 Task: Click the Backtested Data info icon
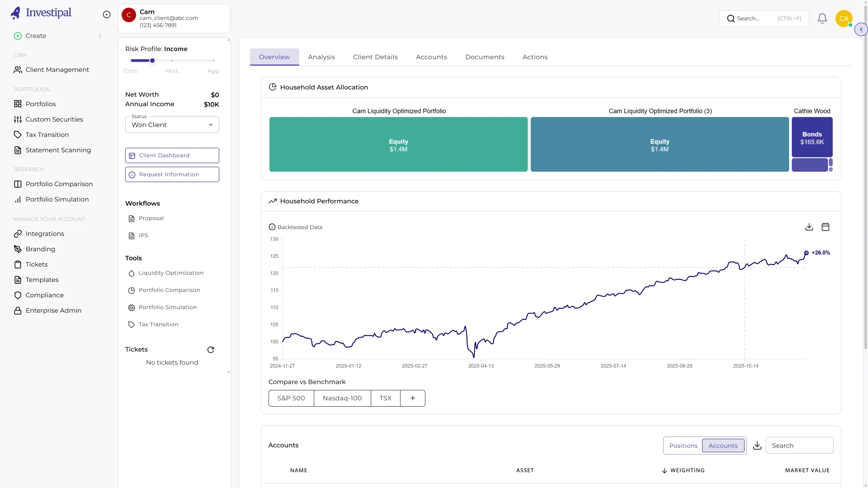tap(272, 227)
